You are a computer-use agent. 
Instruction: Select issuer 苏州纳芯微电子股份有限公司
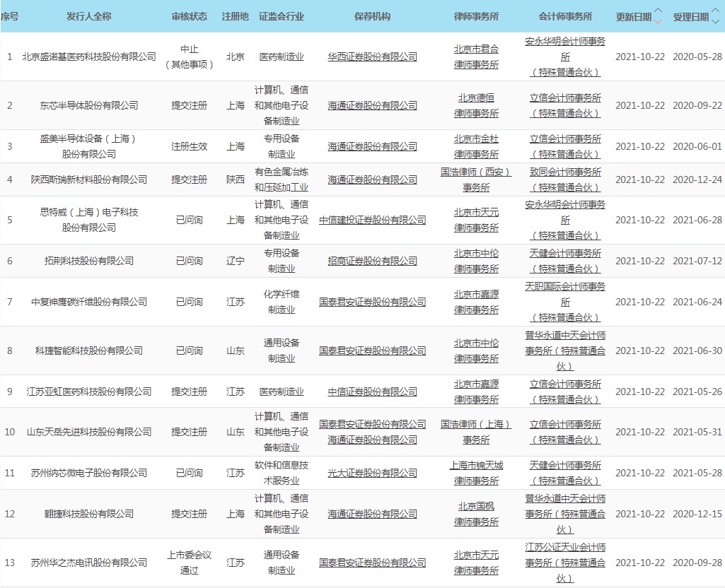pos(89,473)
